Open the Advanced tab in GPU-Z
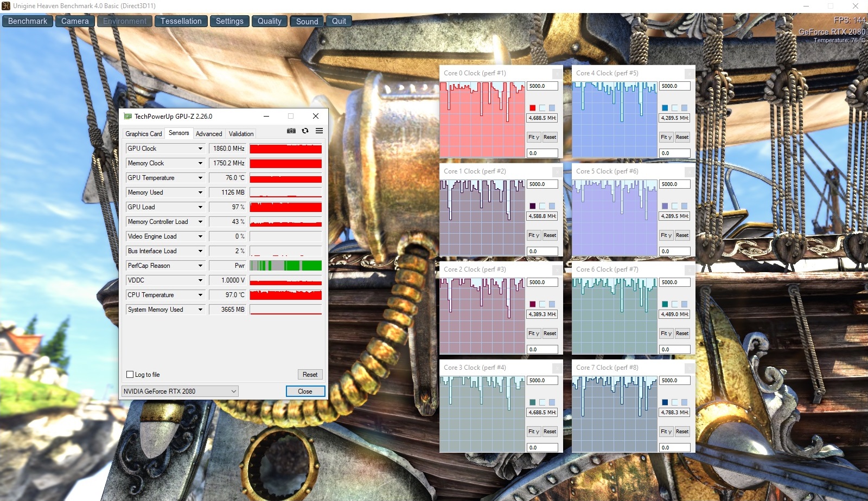 209,134
